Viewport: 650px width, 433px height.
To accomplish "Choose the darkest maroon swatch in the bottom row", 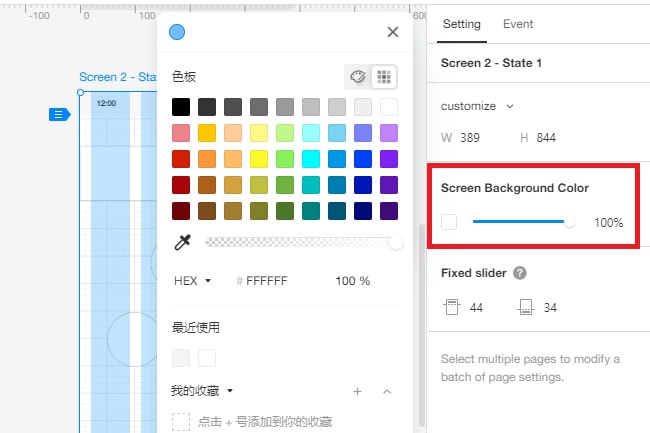I will (x=181, y=211).
